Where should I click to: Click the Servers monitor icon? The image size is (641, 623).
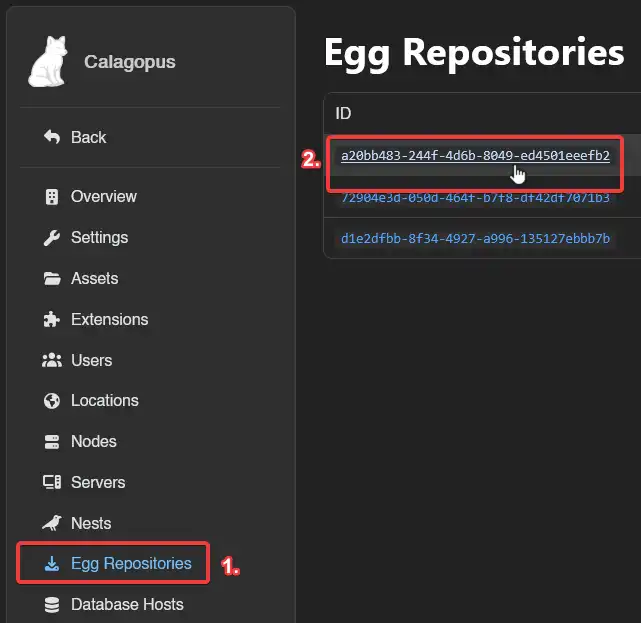click(x=52, y=483)
